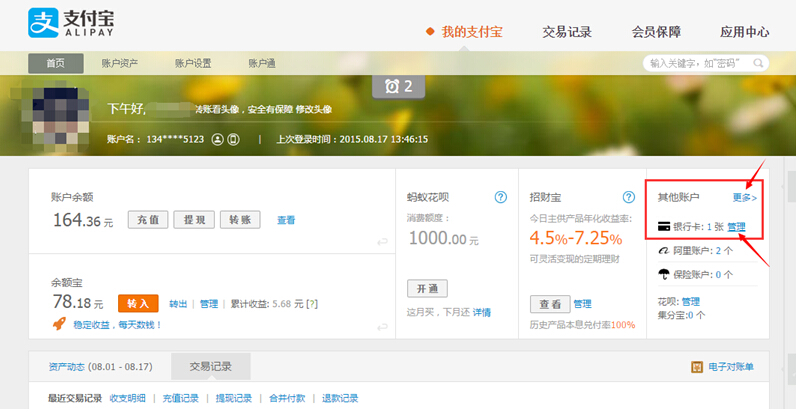Click 管理 link in 余额宝 row
Image resolution: width=797 pixels, height=412 pixels.
click(x=209, y=304)
